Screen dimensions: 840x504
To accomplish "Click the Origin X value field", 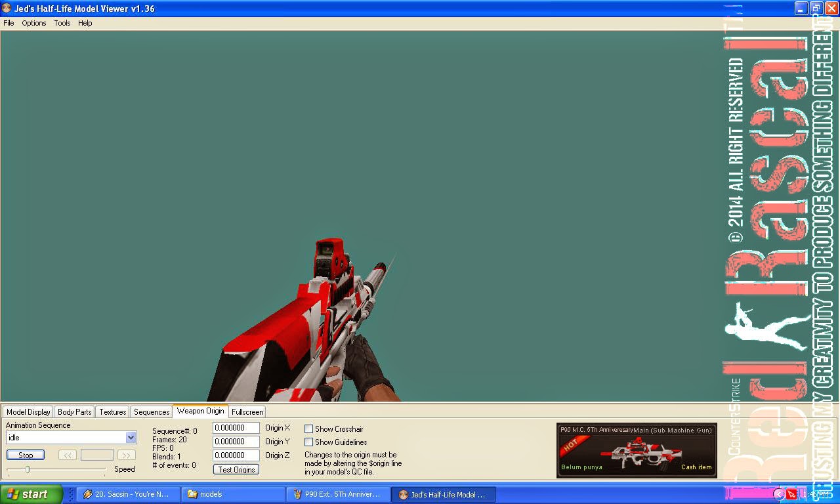I will click(x=236, y=428).
